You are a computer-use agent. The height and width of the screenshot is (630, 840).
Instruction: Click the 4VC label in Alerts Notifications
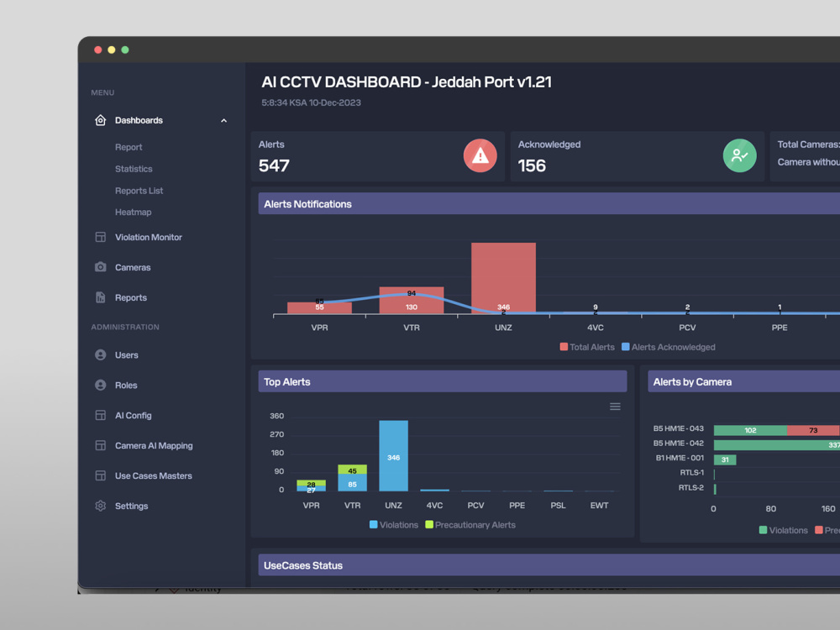[x=596, y=328]
